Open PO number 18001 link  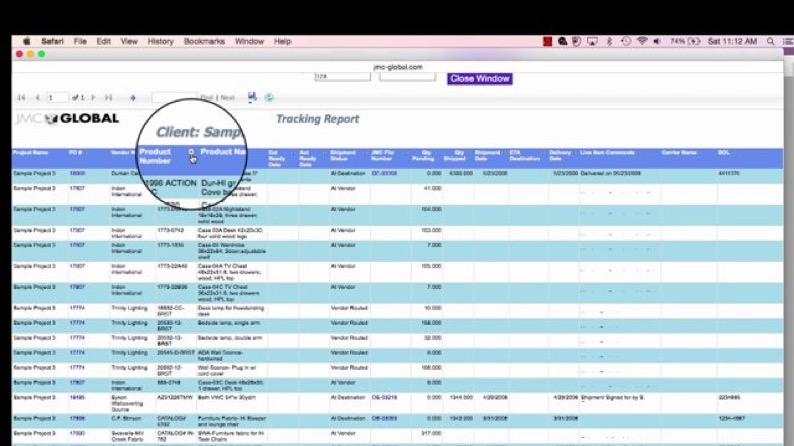tap(77, 174)
